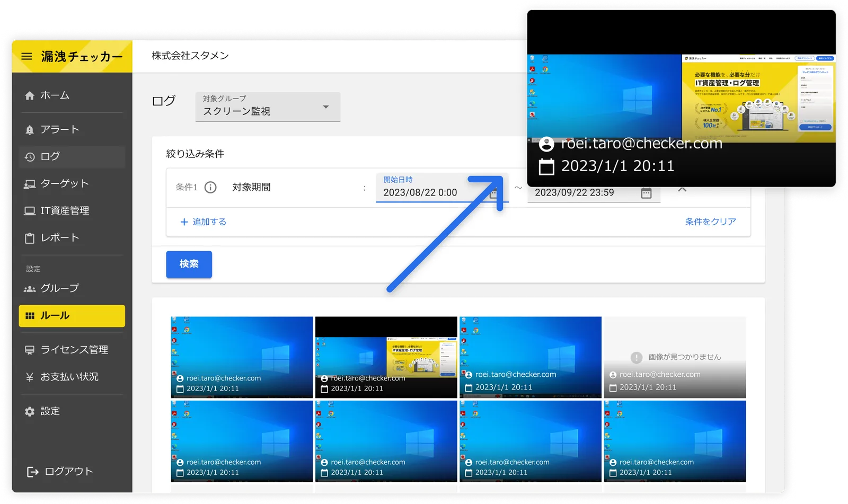Click the logout arrow icon
The height and width of the screenshot is (504, 848).
33,472
